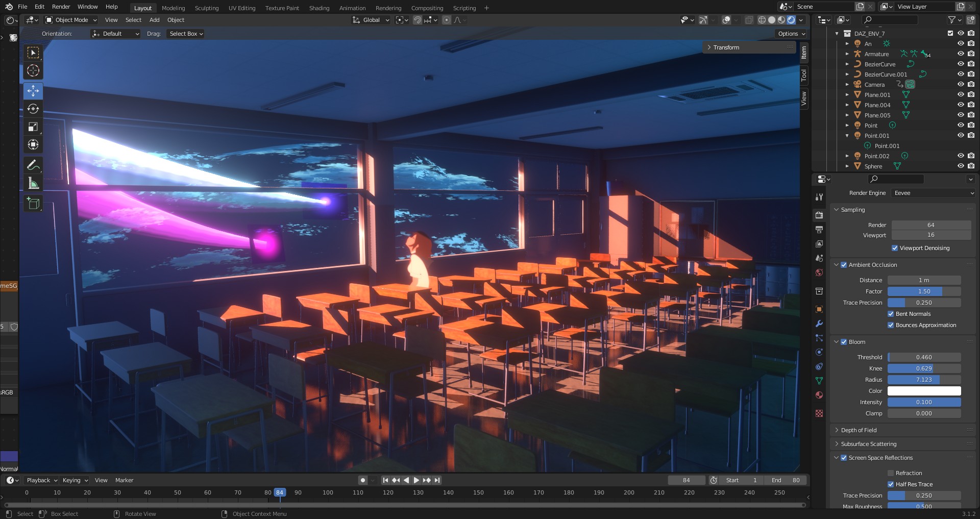Disable the Bloom checkbox

844,342
